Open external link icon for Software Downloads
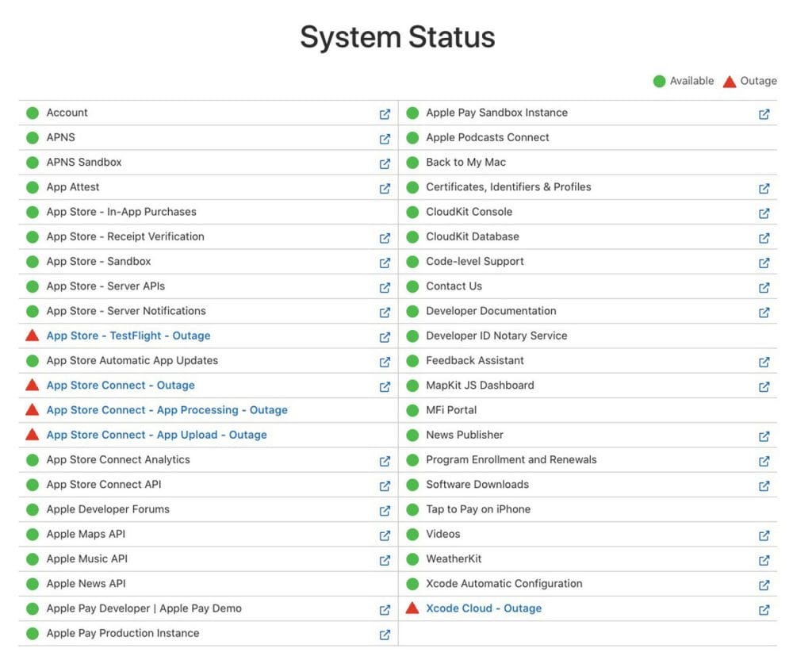Screen dimensions: 812x660 [x=764, y=485]
